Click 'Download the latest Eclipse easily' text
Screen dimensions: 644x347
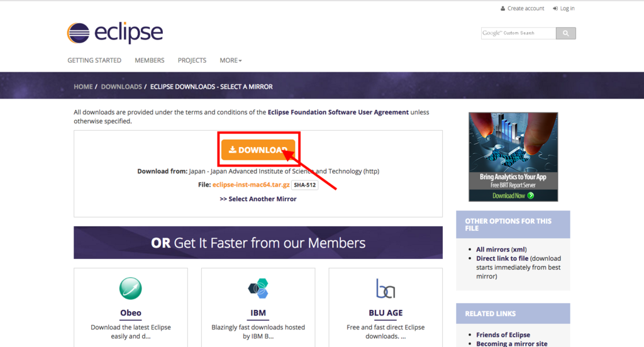coord(131,332)
